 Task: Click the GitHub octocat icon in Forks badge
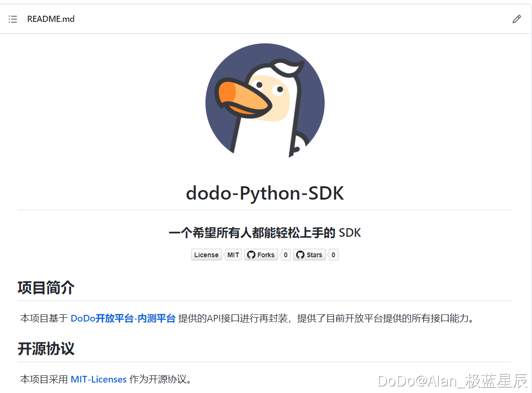251,255
